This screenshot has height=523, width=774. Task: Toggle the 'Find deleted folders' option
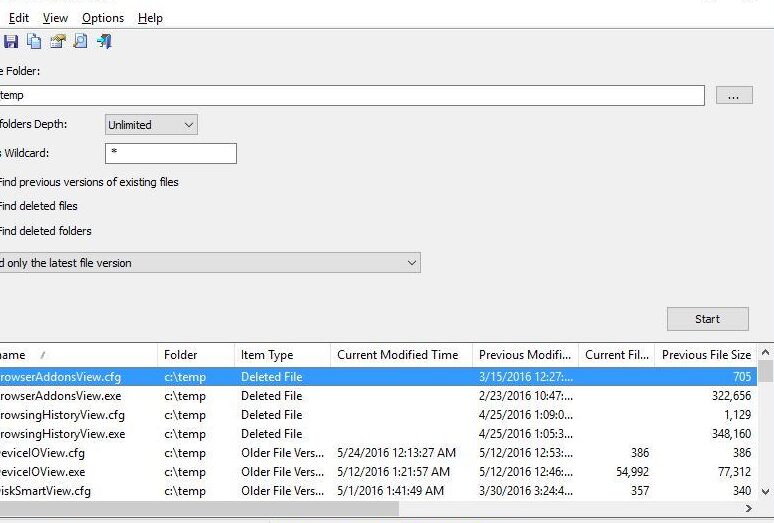click(45, 231)
